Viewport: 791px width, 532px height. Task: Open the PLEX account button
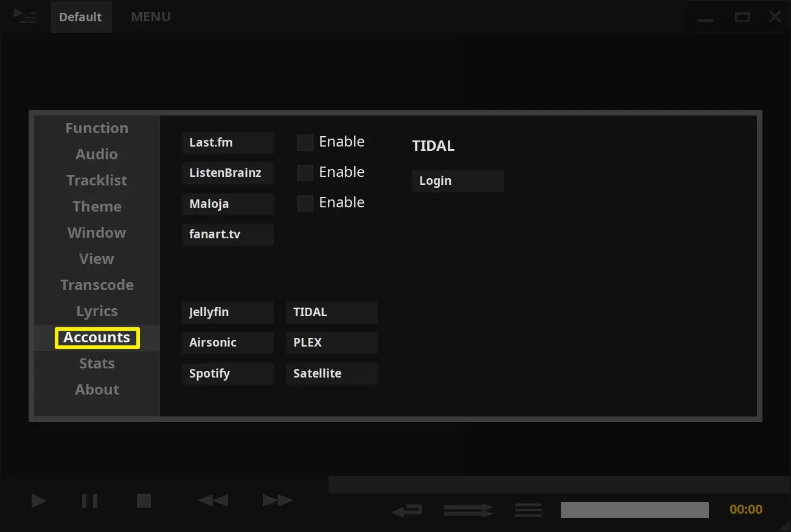[332, 343]
